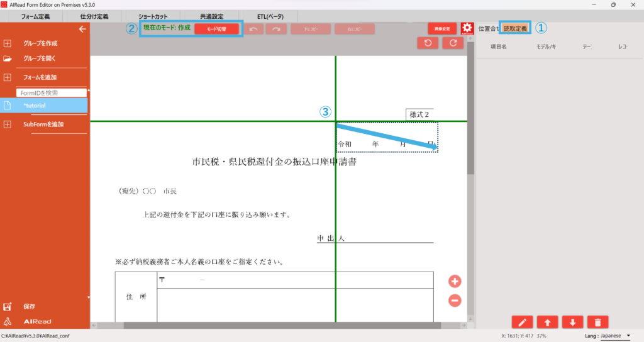Click the zoom out minus button
This screenshot has width=644, height=342.
455,301
